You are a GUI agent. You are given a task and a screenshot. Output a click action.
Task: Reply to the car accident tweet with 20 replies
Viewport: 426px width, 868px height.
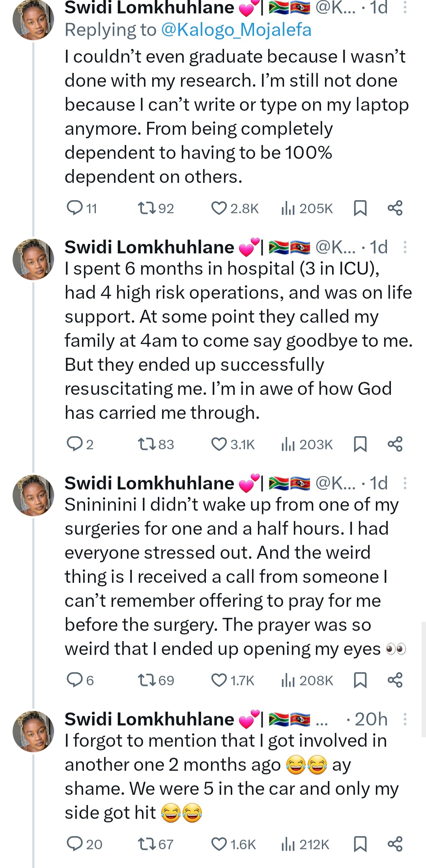pos(75,844)
